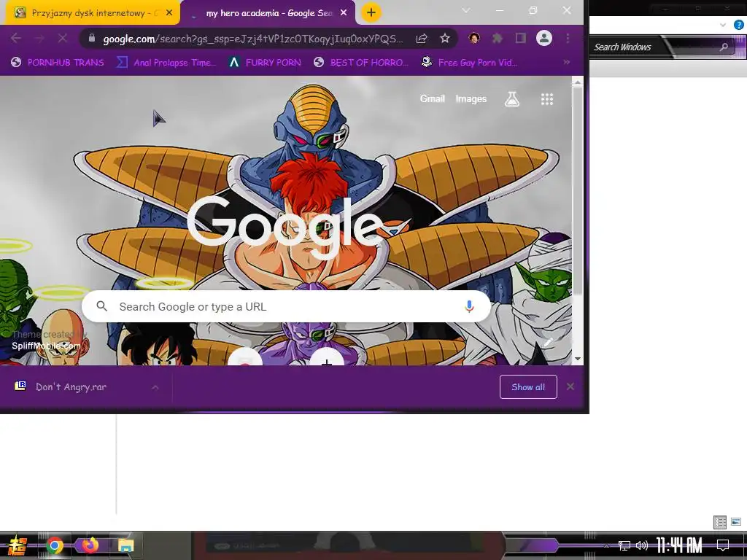Show all downloads
The height and width of the screenshot is (560, 747).
(x=528, y=386)
